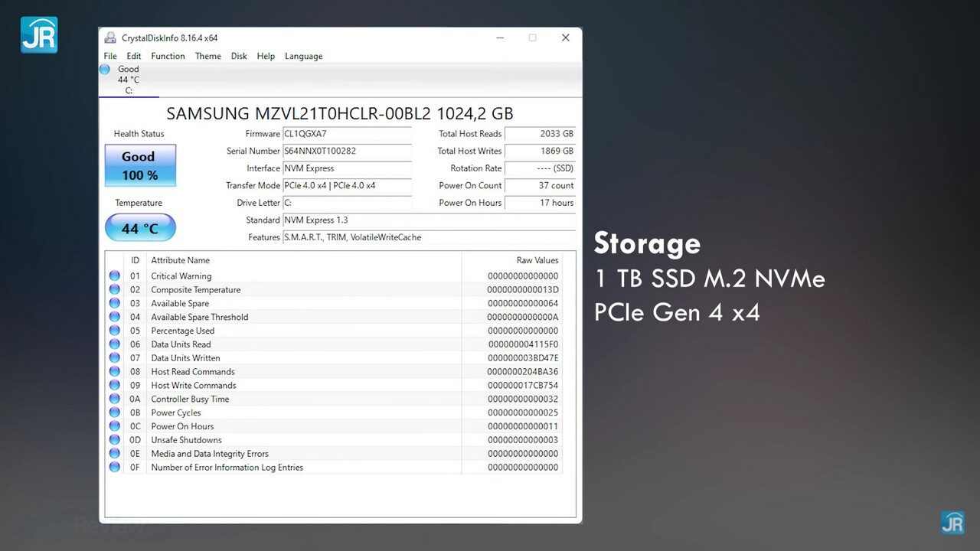Click status orb for Power On Hours row
The image size is (980, 551).
click(x=115, y=426)
